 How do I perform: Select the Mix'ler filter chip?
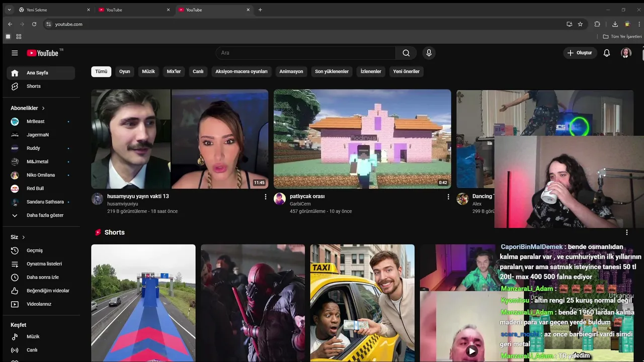pos(174,71)
